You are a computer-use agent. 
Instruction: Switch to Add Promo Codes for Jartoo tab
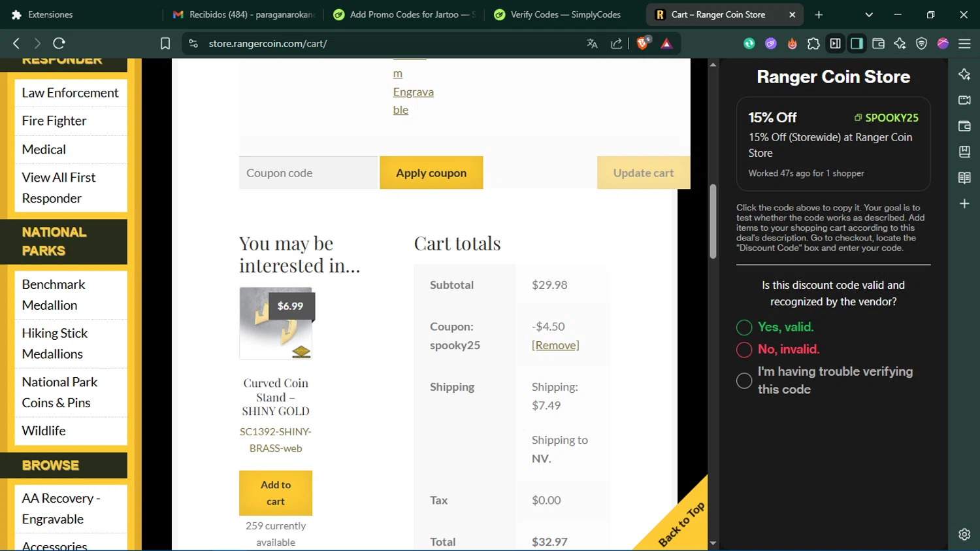click(x=405, y=14)
